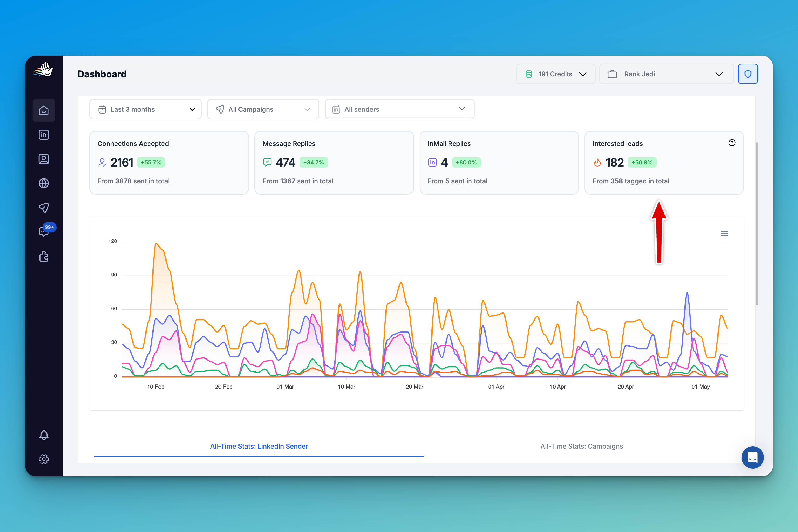Click the Message Replies card
This screenshot has width=798, height=532.
(x=334, y=163)
